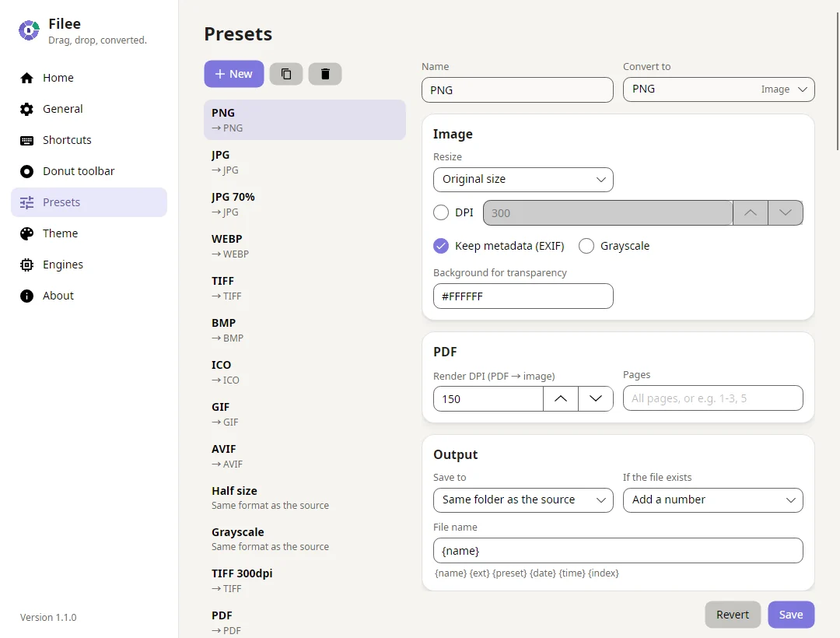Click the General gear icon
The width and height of the screenshot is (840, 638).
[26, 109]
